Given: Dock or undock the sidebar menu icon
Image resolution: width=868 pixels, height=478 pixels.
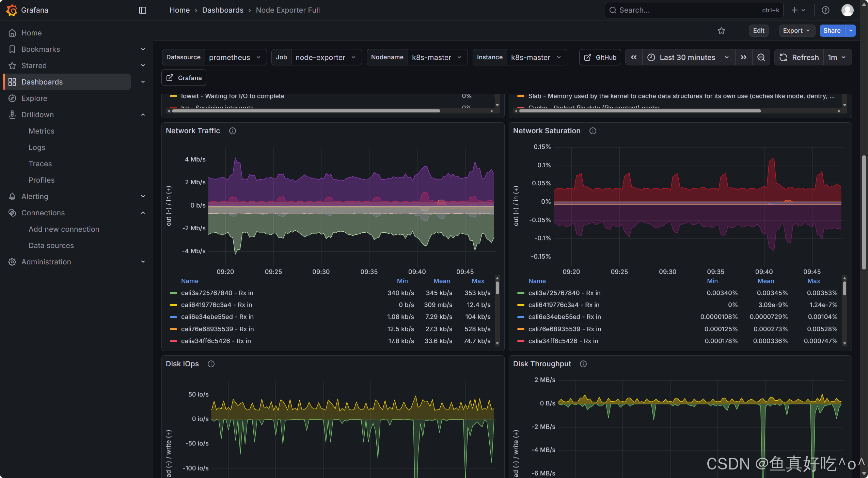Looking at the screenshot, I should [x=143, y=10].
